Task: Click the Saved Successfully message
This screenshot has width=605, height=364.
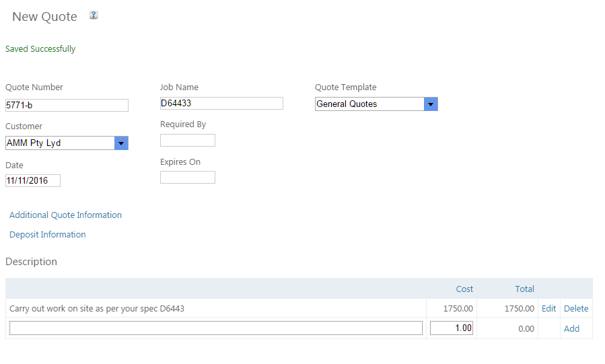Action: (x=40, y=49)
